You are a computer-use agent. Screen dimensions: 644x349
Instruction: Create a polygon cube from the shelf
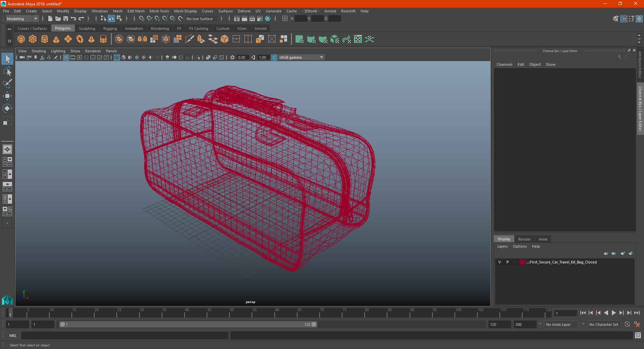33,39
